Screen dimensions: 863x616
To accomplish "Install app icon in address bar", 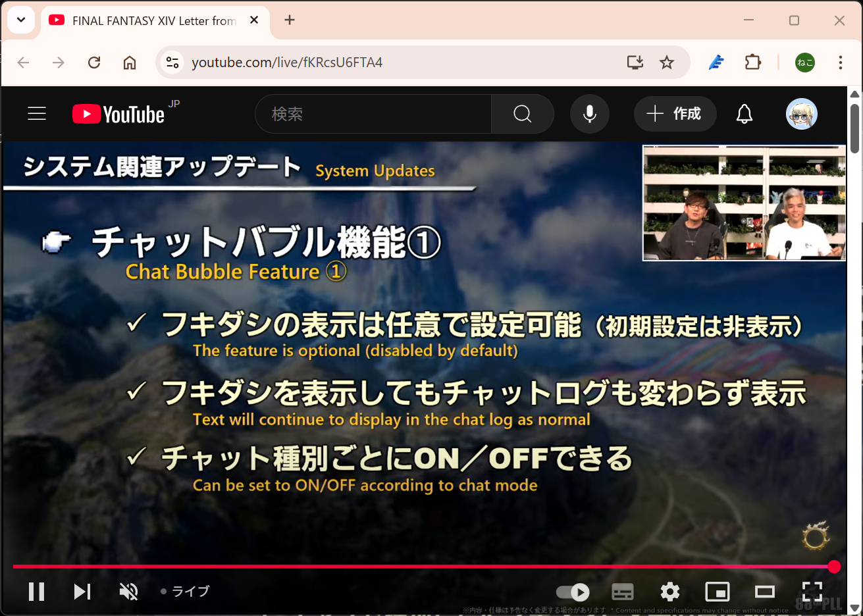I will [x=635, y=63].
